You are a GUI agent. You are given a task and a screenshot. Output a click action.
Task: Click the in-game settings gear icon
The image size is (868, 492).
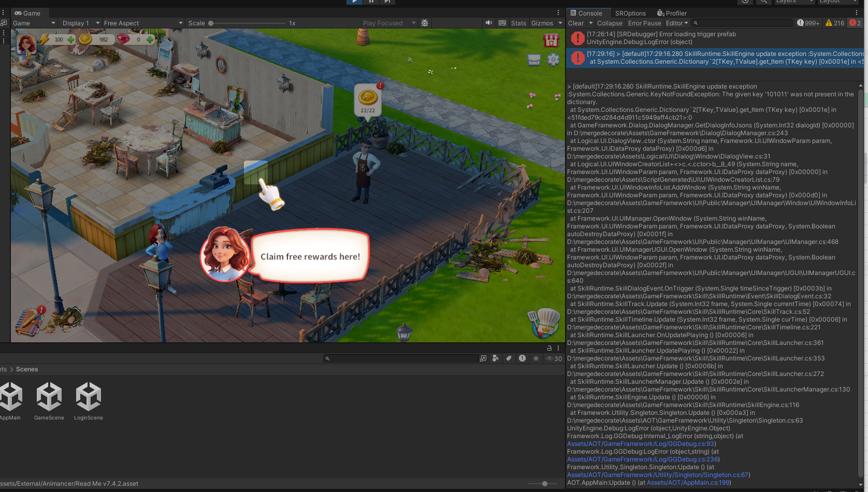coord(553,60)
